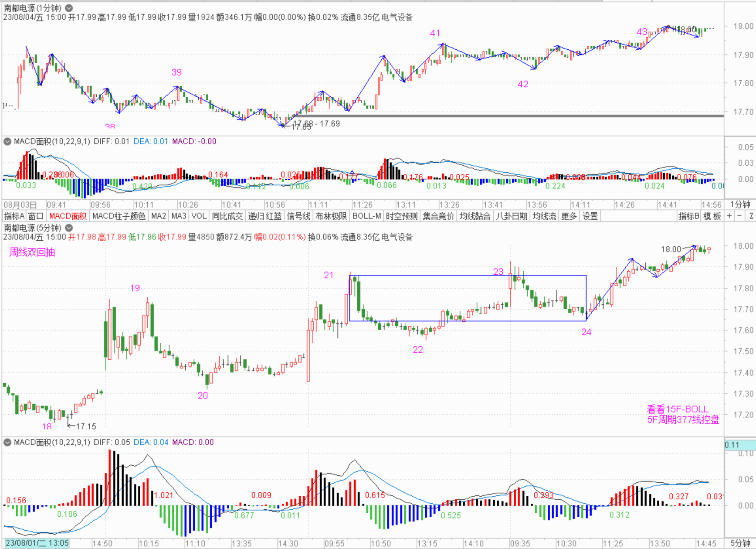Click the plus zoom-in button

click(729, 216)
